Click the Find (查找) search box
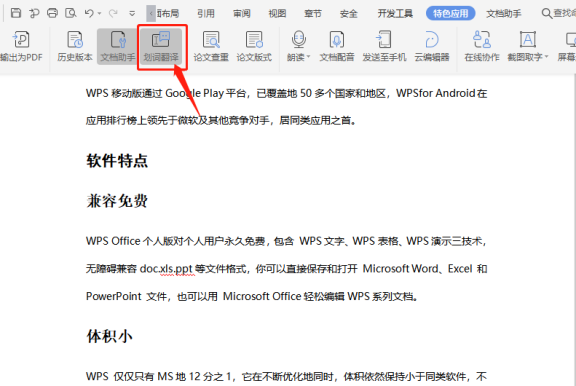Screen dimensions: 576x386 [x=559, y=14]
